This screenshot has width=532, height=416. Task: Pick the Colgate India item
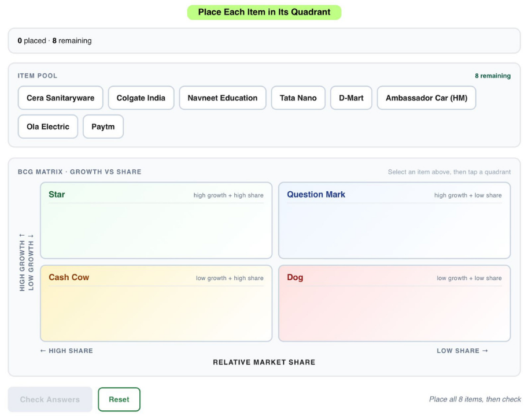[141, 98]
